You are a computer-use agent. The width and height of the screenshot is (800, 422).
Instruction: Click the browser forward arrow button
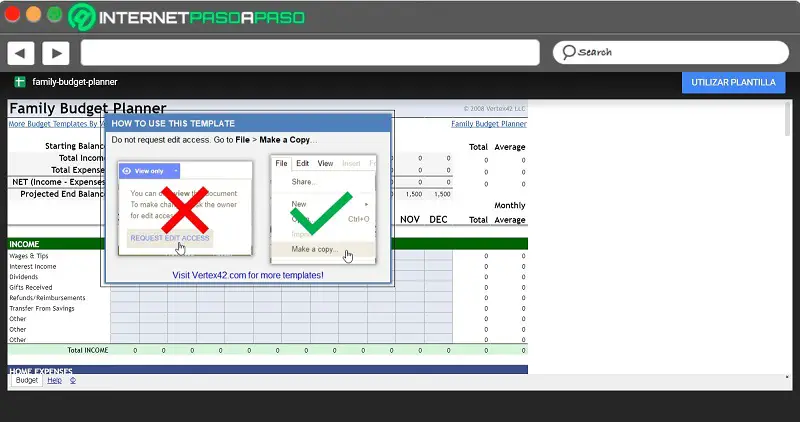pos(56,53)
